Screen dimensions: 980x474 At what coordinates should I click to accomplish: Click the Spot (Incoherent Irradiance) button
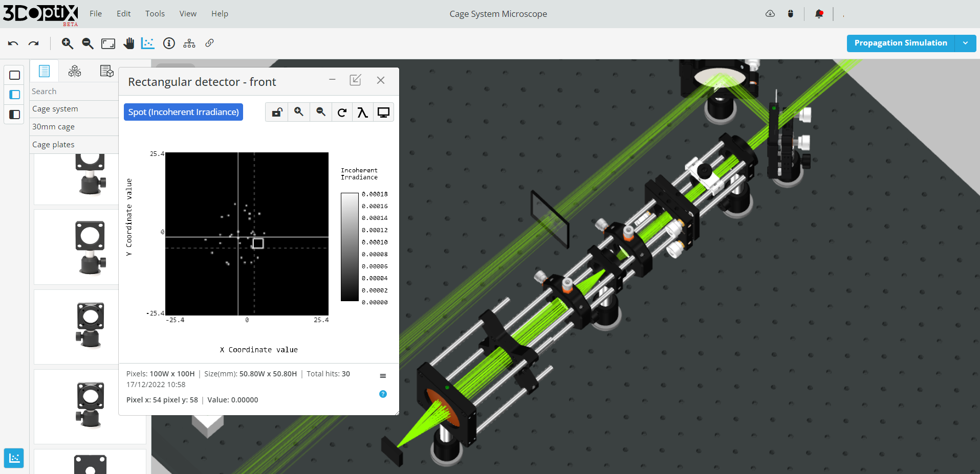(x=183, y=112)
